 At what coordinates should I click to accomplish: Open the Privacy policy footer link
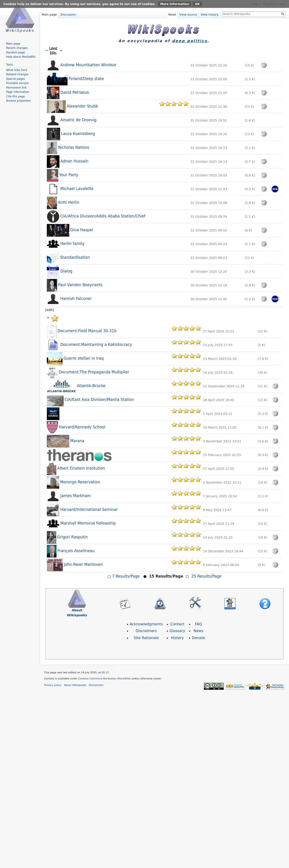pyautogui.click(x=53, y=685)
